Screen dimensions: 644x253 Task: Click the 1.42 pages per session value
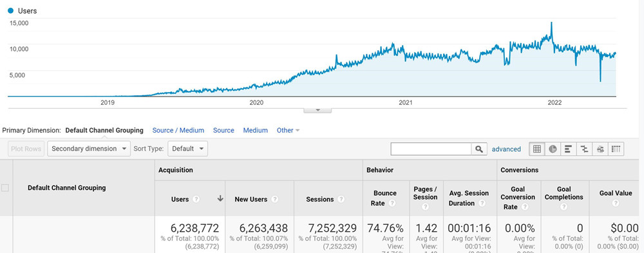[427, 228]
